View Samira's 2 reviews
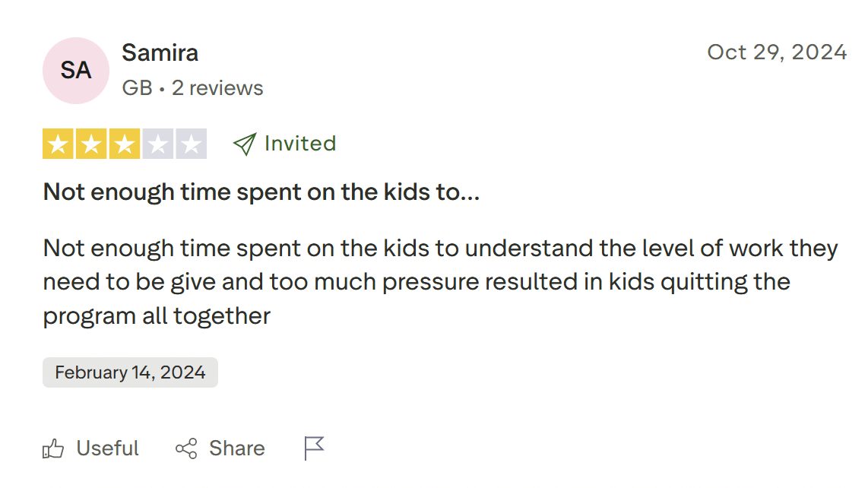The width and height of the screenshot is (868, 488). [219, 87]
